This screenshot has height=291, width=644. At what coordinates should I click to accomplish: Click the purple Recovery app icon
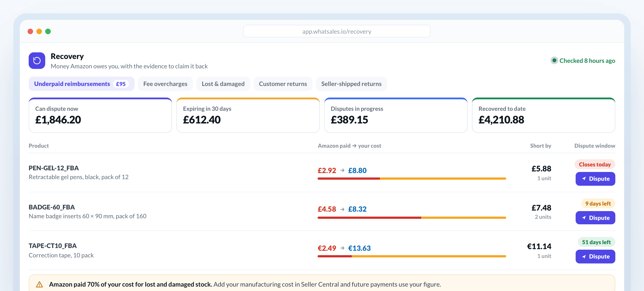[x=37, y=61]
